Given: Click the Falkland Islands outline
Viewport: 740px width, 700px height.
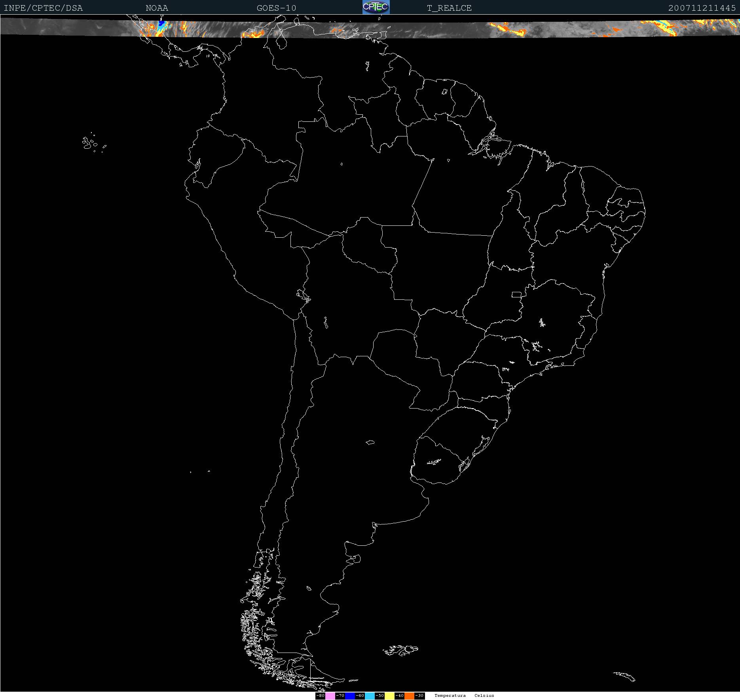Looking at the screenshot, I should 400,650.
